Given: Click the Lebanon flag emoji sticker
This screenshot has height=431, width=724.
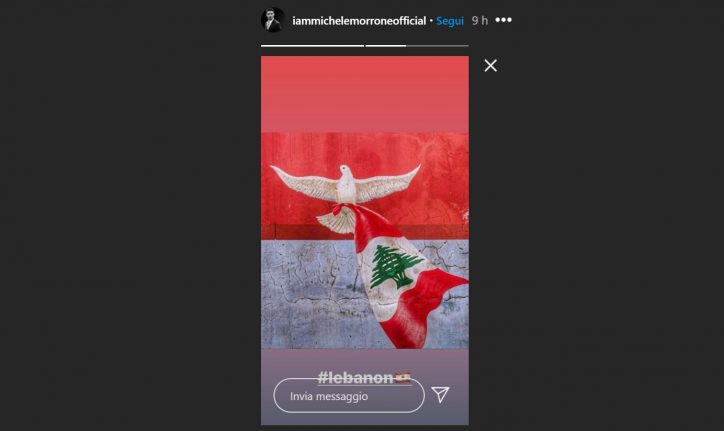Looking at the screenshot, I should coord(403,378).
